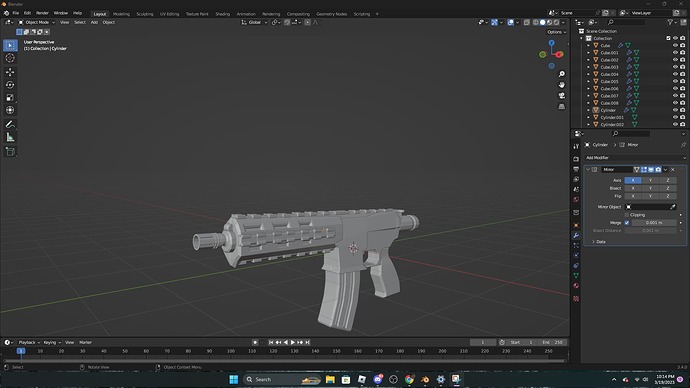Collapse the Mirror modifier panel
This screenshot has width=690, height=388.
[588, 169]
